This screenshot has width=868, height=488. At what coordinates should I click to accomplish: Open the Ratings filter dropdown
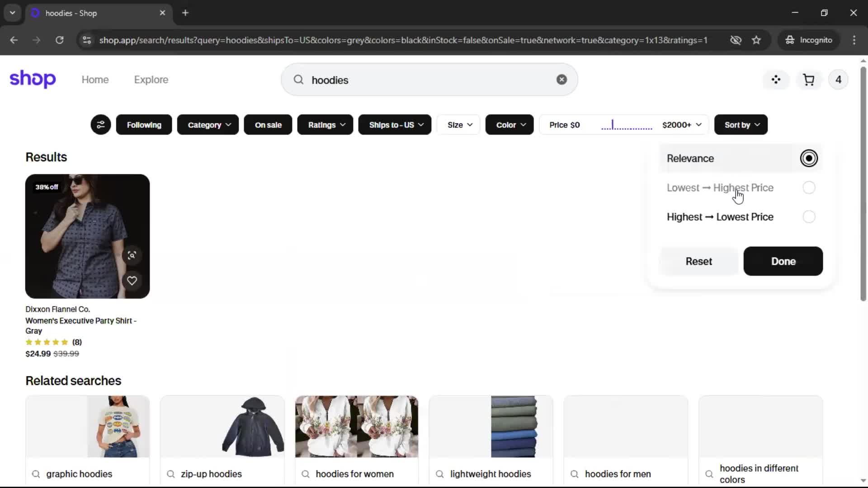325,125
